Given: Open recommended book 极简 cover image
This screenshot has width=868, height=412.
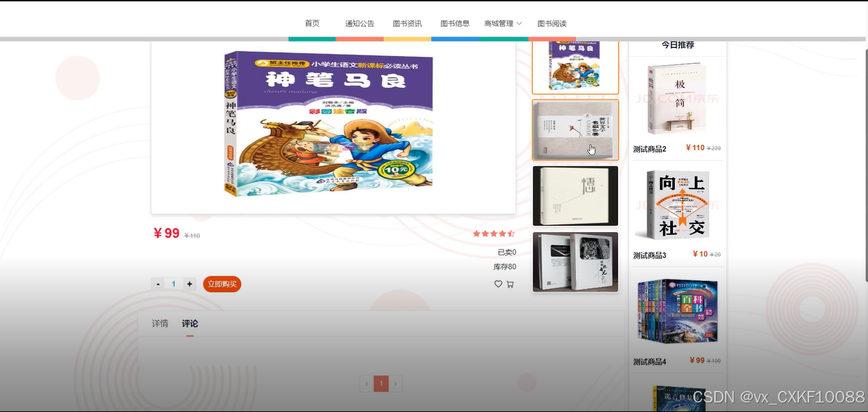Looking at the screenshot, I should (677, 99).
